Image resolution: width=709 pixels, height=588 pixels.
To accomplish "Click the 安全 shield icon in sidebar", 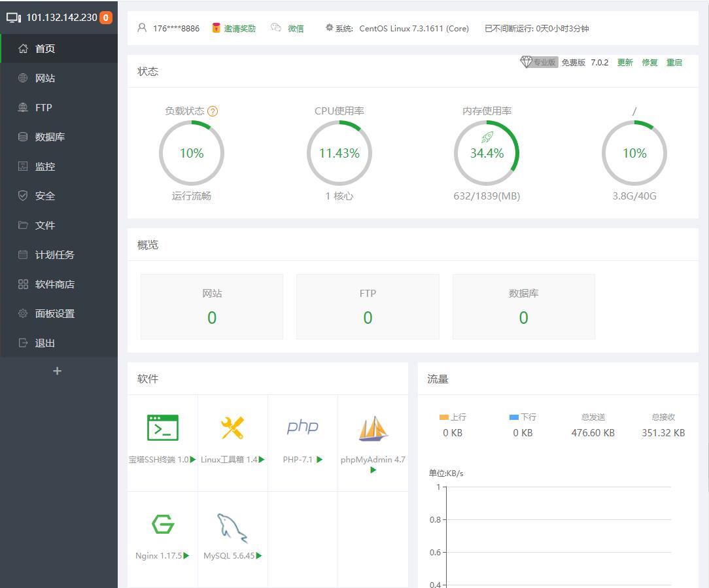I will point(23,196).
